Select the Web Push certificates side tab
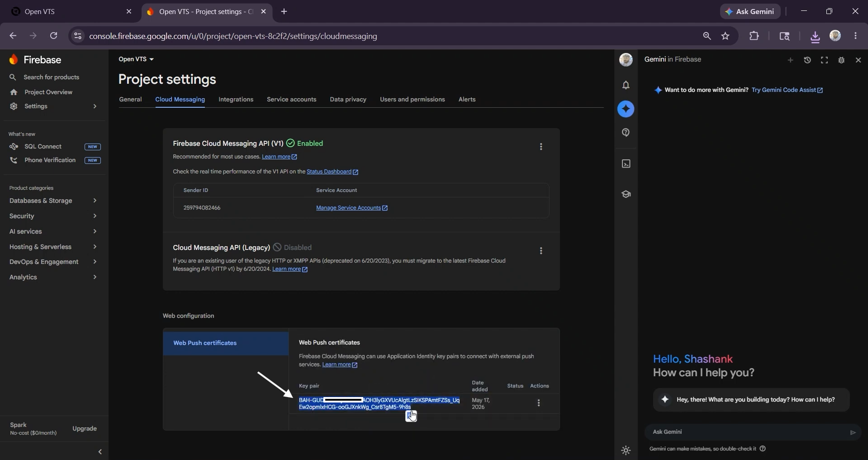Screen dimensions: 868x460 coord(226,343)
